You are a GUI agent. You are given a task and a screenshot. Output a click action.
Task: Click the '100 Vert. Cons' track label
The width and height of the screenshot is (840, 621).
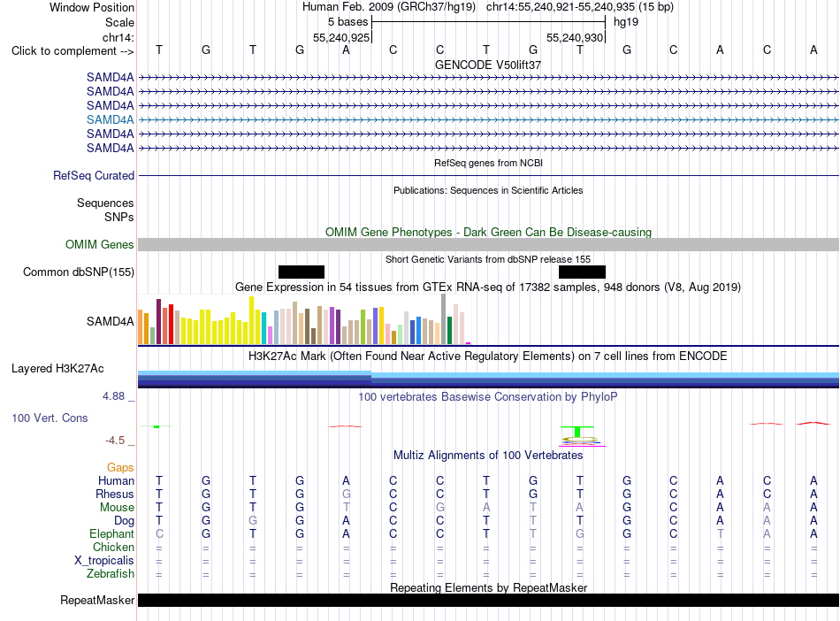[x=50, y=418]
